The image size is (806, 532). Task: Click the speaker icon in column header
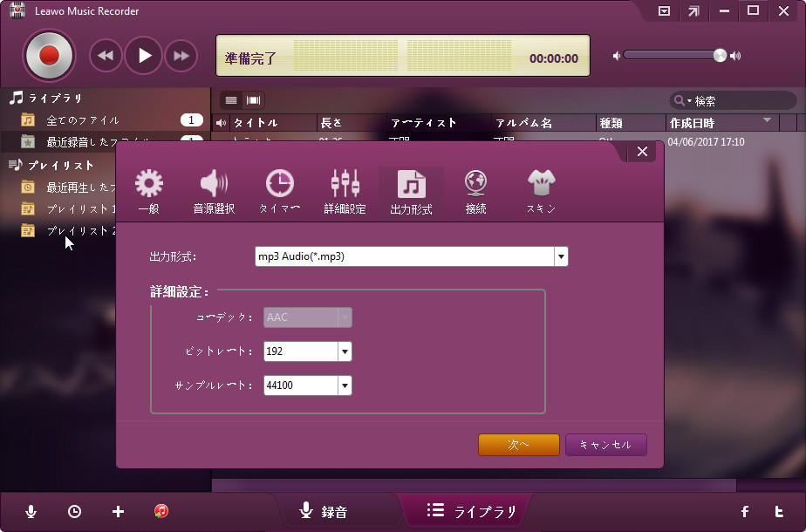(221, 123)
